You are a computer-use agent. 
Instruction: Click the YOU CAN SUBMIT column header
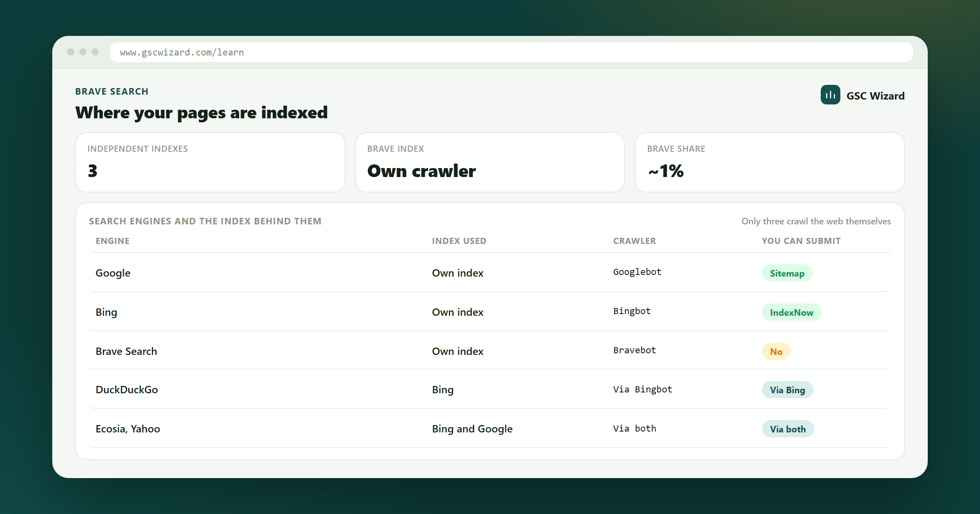coord(801,241)
